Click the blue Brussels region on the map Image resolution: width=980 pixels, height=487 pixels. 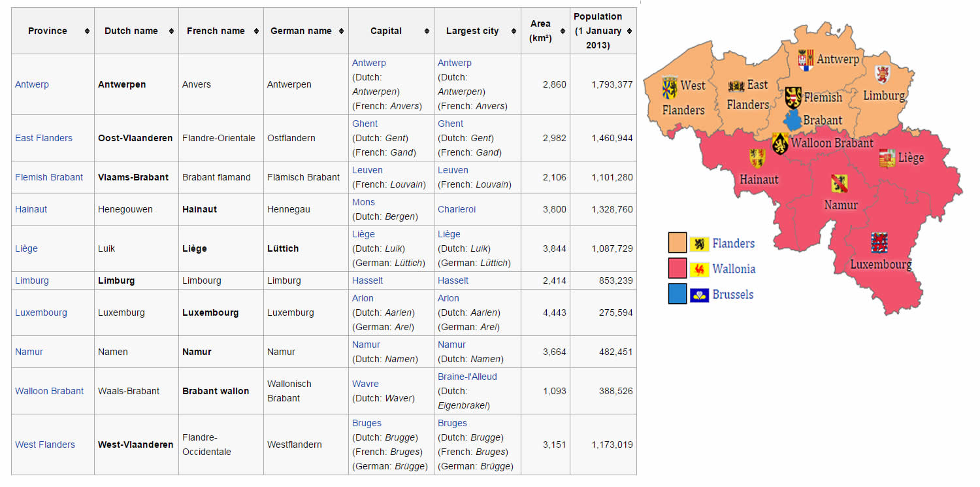coord(792,120)
